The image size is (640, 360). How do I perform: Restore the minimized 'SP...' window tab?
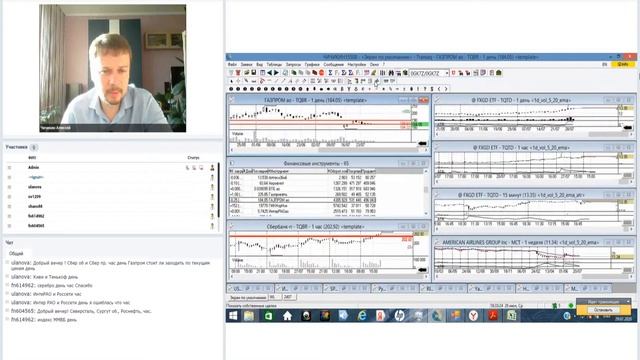tap(346, 289)
